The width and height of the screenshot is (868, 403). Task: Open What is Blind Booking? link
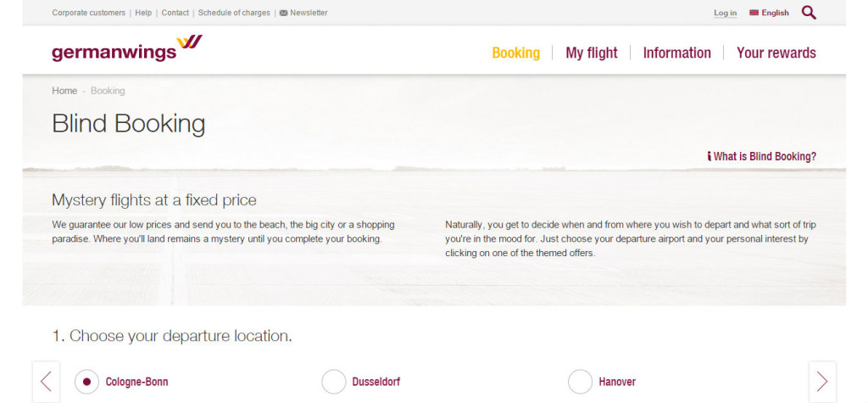click(765, 156)
